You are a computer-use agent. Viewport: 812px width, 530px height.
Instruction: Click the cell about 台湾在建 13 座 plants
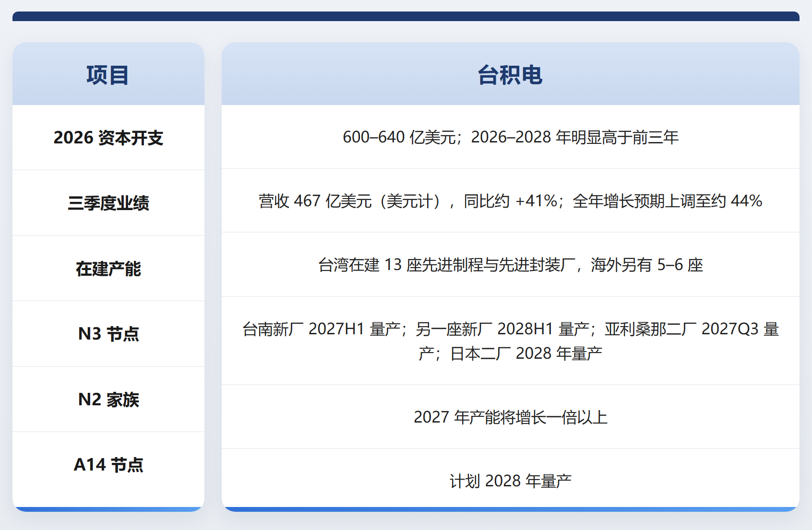510,265
